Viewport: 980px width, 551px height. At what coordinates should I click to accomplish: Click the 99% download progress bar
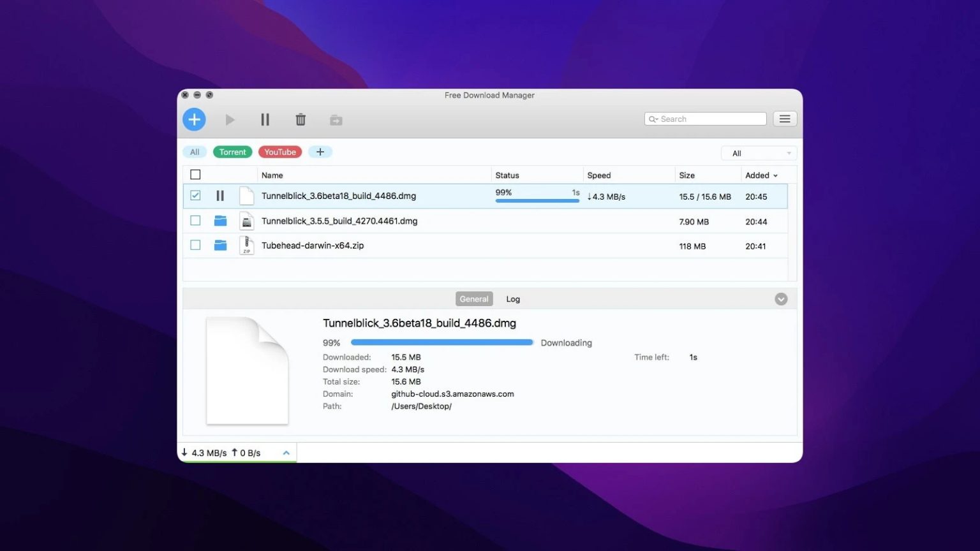(537, 200)
